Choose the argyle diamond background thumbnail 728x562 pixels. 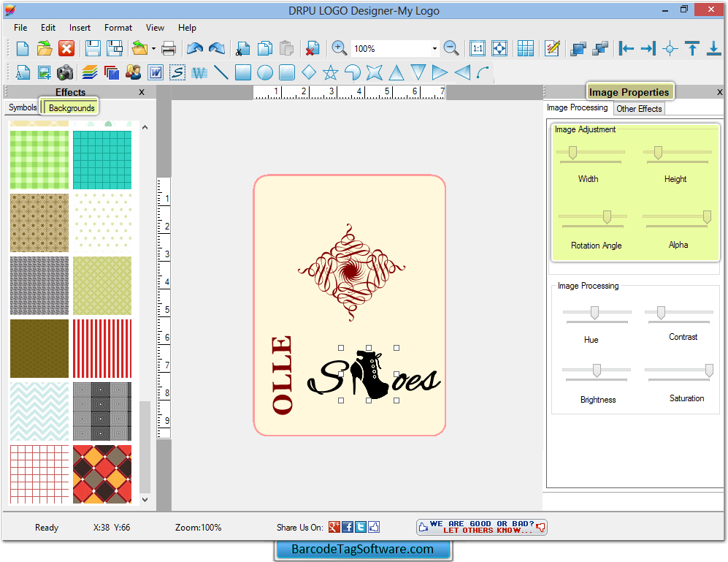point(102,474)
